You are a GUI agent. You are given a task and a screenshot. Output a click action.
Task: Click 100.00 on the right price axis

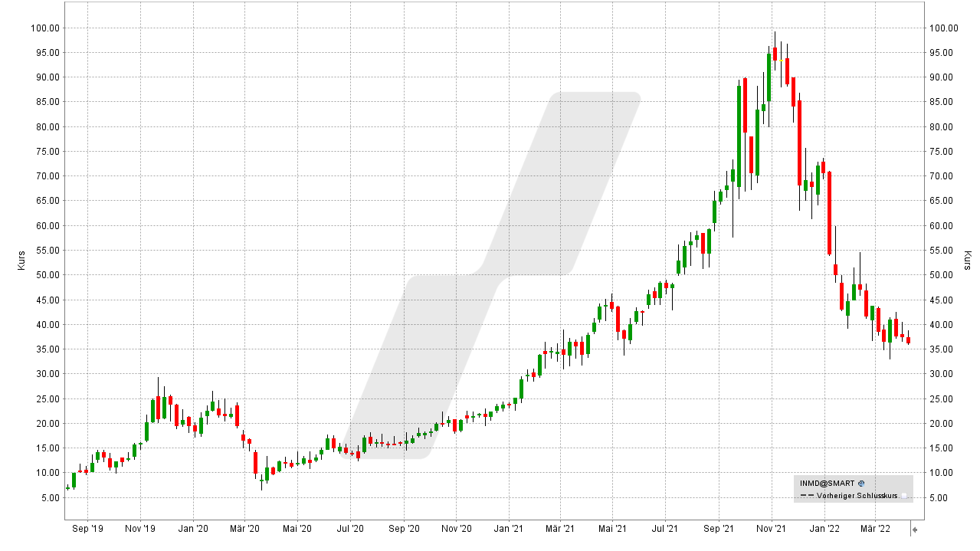pyautogui.click(x=943, y=28)
